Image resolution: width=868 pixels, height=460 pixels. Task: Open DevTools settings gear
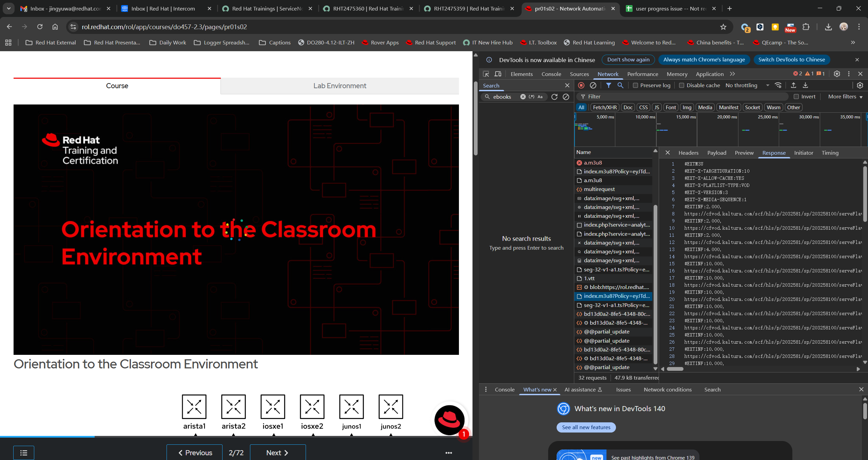tap(837, 74)
